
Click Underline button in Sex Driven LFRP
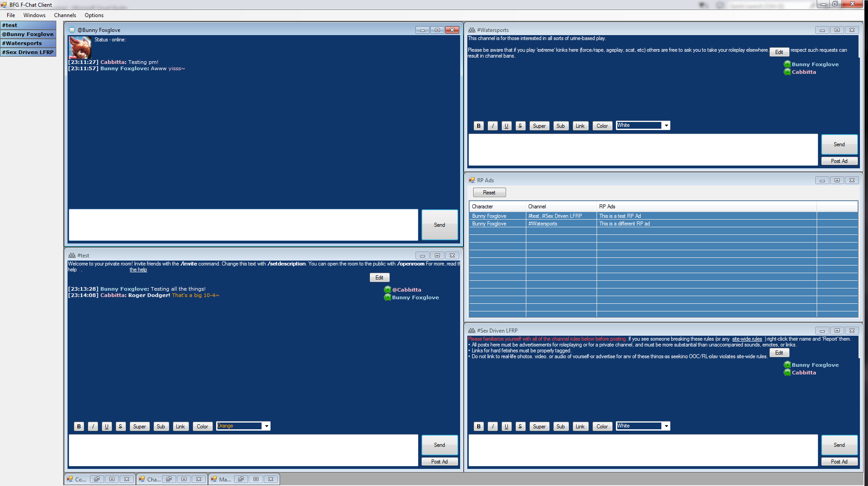(x=506, y=427)
